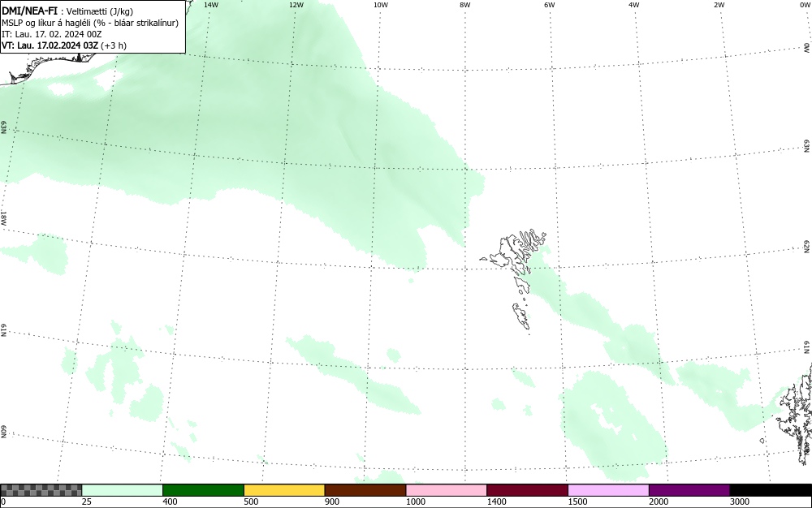Choose the black above-3000 legend swatch
Screen dimensions: 812x508
[x=771, y=490]
